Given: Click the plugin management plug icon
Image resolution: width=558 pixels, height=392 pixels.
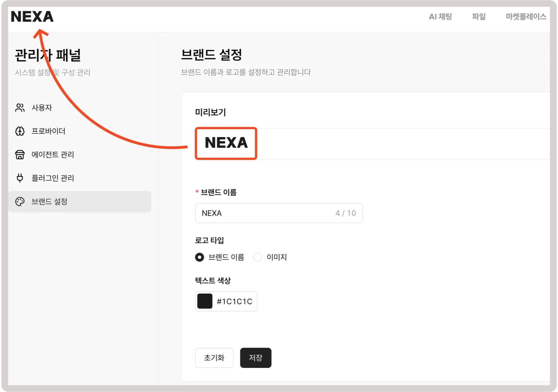Looking at the screenshot, I should [x=20, y=178].
